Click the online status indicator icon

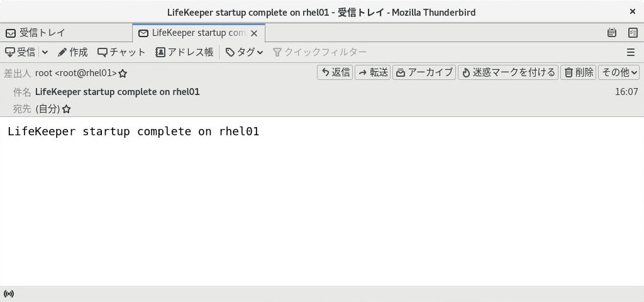tap(9, 294)
